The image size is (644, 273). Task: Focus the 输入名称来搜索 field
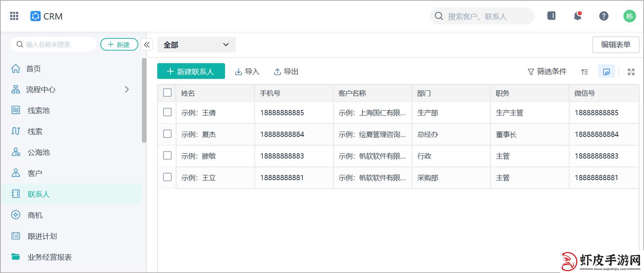[x=54, y=45]
